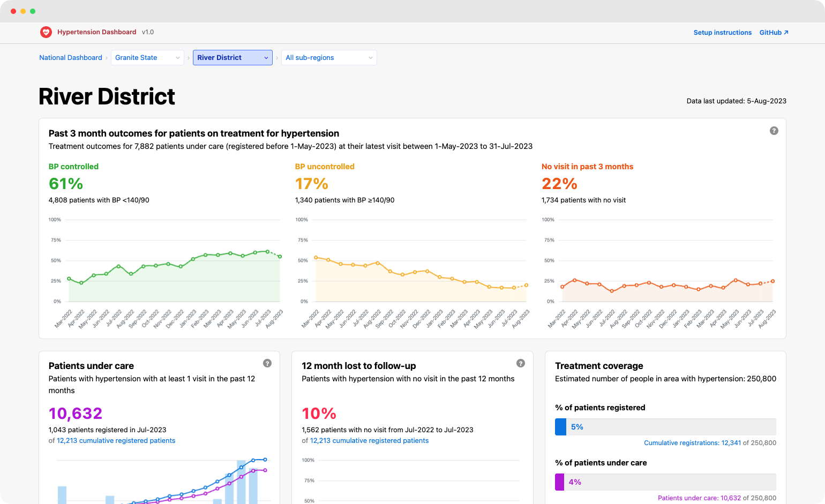Open help for Past 3 month outcomes
Viewport: 825px width, 504px height.
point(774,131)
